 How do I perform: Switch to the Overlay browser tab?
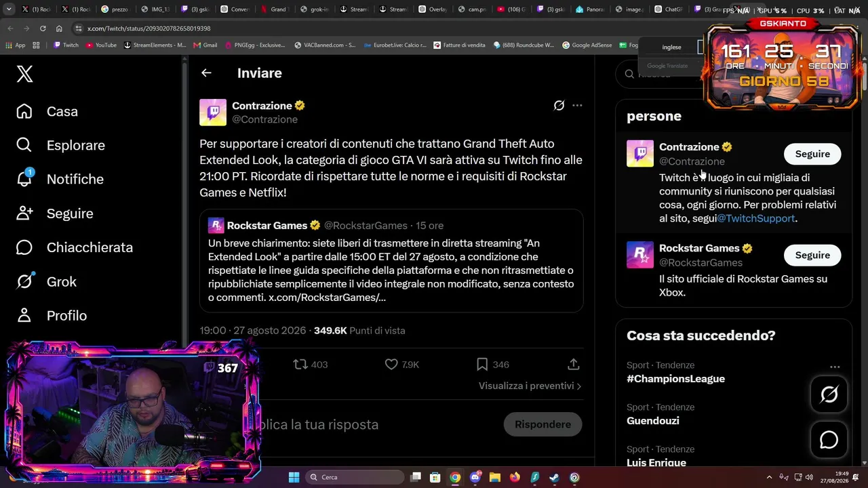[x=433, y=9]
